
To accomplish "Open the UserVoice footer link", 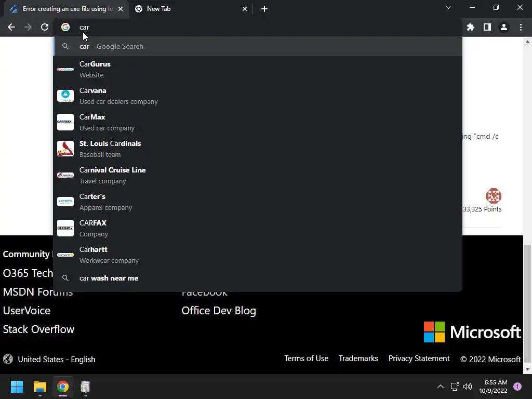I will [x=26, y=311].
